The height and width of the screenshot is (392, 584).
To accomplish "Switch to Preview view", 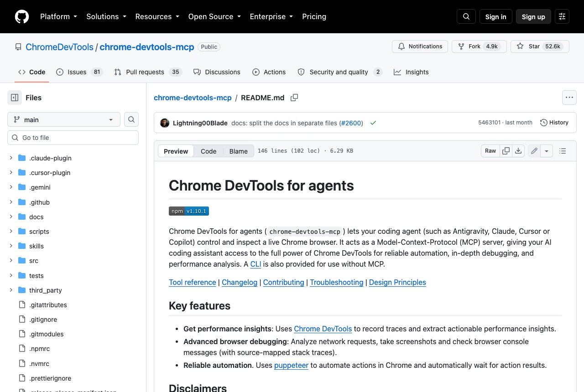I will (176, 151).
